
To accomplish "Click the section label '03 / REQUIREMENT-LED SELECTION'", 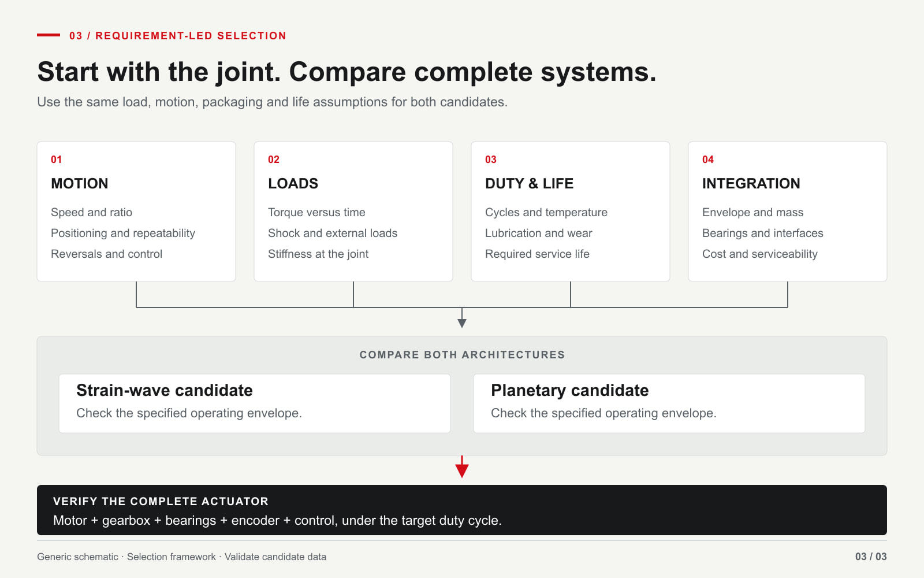I will click(x=178, y=36).
